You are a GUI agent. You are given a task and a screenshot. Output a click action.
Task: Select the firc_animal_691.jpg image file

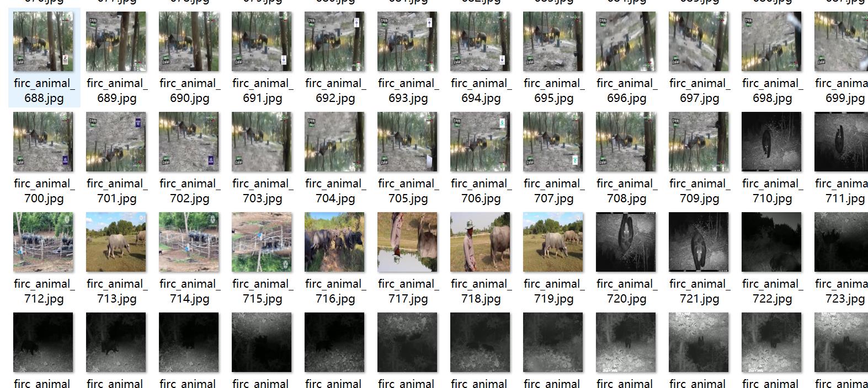click(262, 41)
